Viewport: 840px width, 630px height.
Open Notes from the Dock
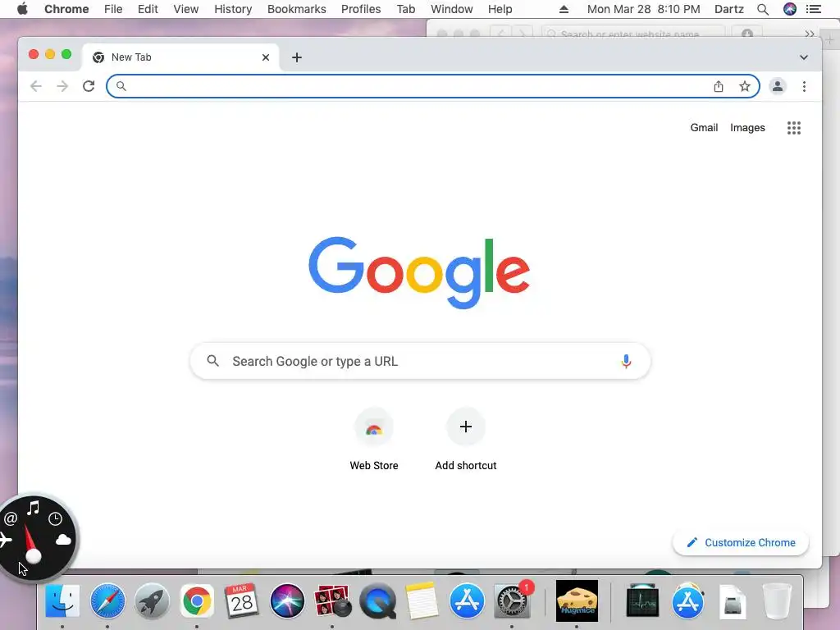[422, 600]
